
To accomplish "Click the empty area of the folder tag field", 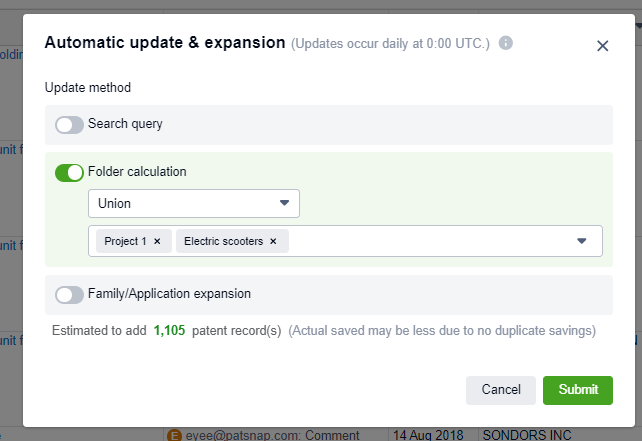I will coord(430,241).
